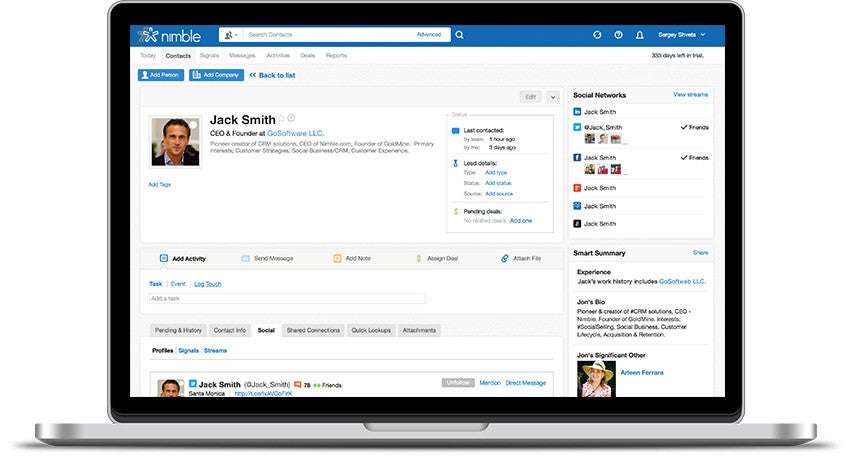This screenshot has width=853, height=464.
Task: Click the Facebook icon for Jack Smith
Action: pyautogui.click(x=577, y=158)
